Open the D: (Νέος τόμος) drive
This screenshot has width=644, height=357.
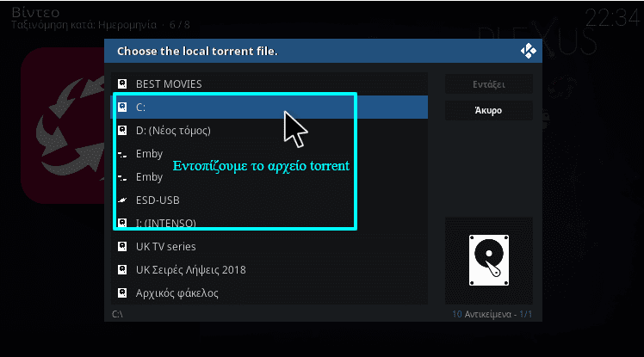(x=269, y=131)
